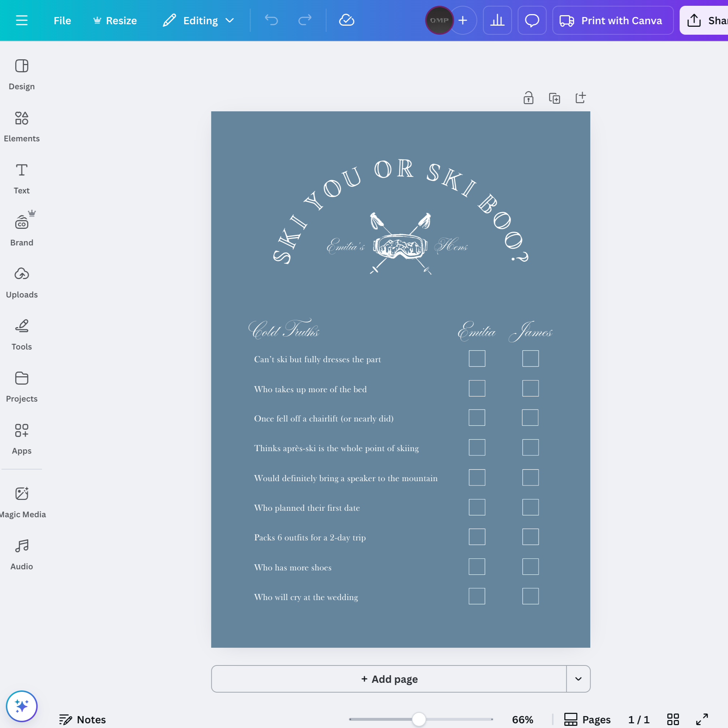This screenshot has width=728, height=728.
Task: Open the Elements panel
Action: 21,127
